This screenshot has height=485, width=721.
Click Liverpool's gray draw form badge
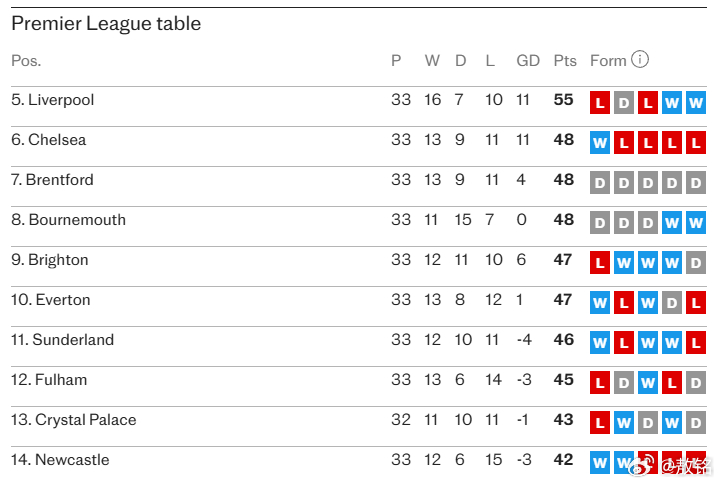(624, 103)
